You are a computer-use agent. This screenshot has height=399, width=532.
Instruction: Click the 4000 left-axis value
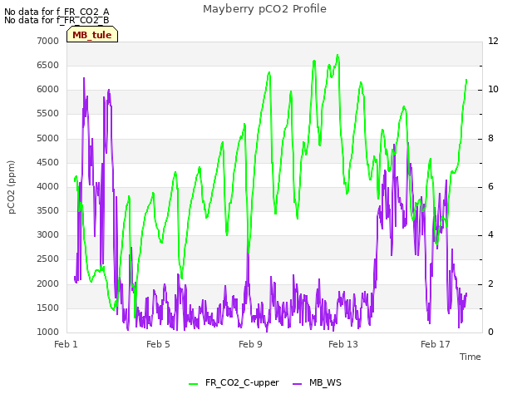[x=48, y=186]
